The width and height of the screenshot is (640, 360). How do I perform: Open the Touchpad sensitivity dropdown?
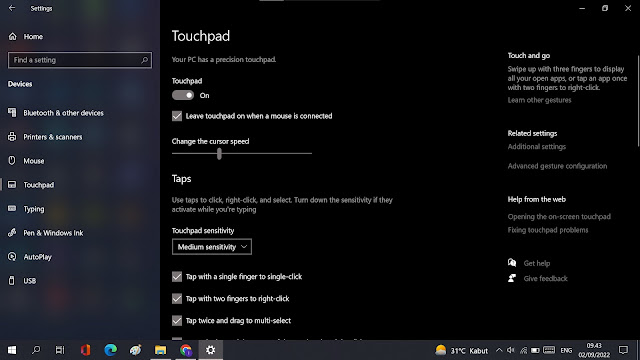coord(212,247)
